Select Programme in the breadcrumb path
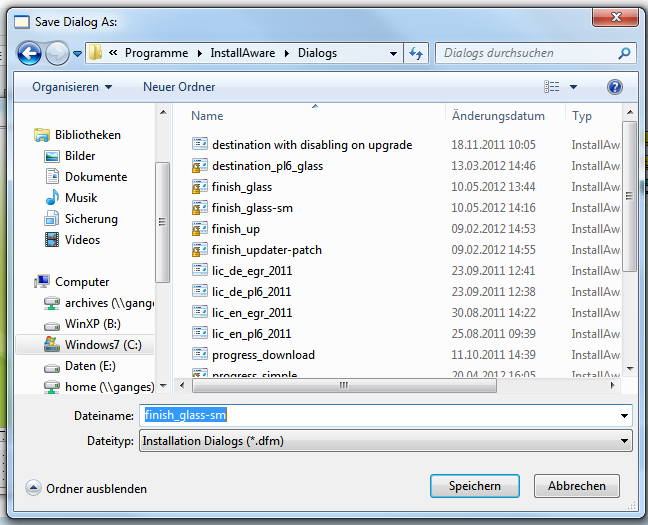The image size is (648, 525). click(x=156, y=53)
